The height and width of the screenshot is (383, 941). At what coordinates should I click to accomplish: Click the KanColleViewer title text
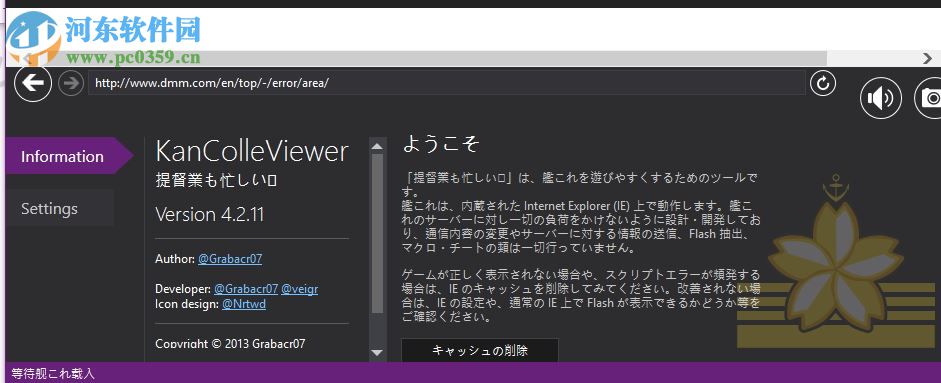[x=251, y=151]
